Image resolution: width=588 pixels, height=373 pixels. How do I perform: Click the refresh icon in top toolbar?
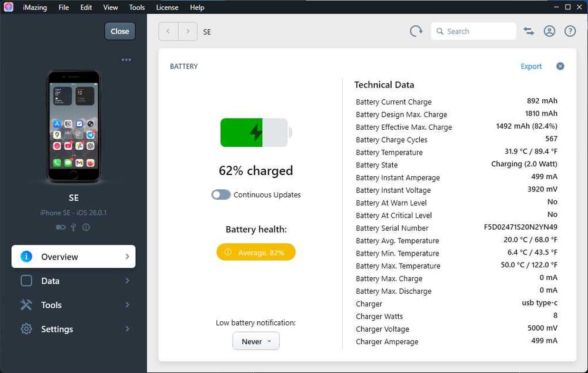point(416,31)
